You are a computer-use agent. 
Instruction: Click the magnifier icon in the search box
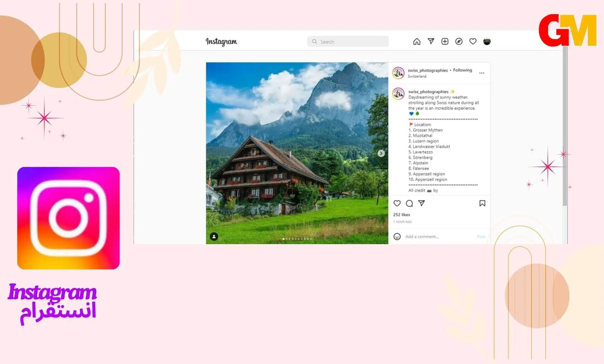(314, 42)
